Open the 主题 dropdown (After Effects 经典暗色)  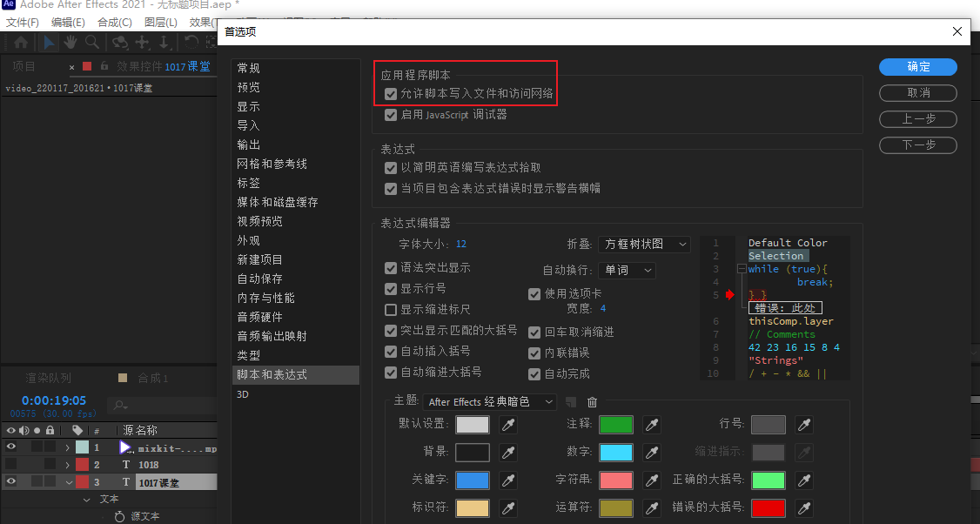tap(489, 402)
